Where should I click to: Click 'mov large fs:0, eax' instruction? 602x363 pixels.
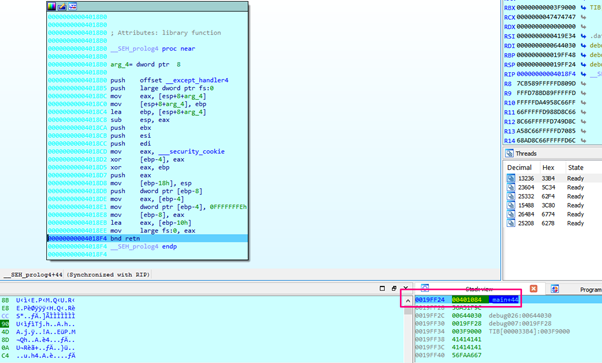153,231
